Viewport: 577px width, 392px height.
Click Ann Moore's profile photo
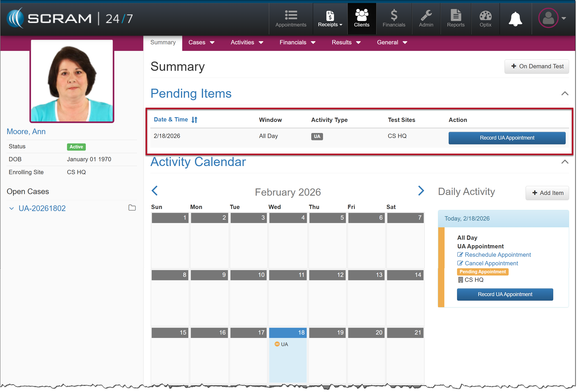click(72, 81)
